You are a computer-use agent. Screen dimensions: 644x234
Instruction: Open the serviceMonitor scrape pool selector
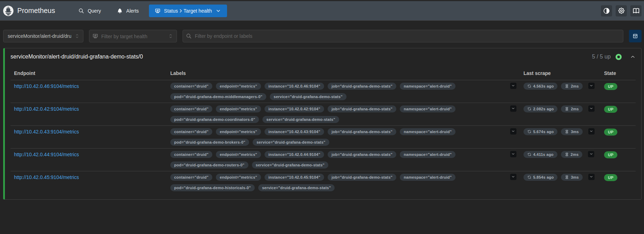(43, 36)
